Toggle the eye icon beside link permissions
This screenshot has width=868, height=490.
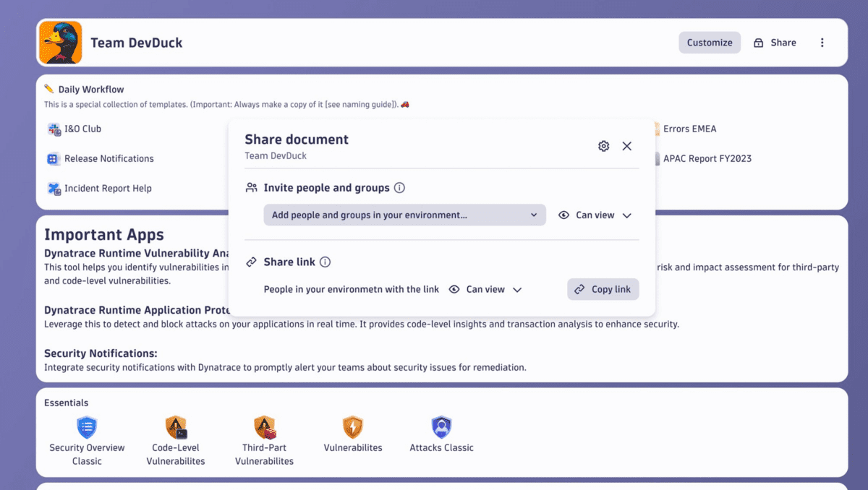tap(455, 289)
